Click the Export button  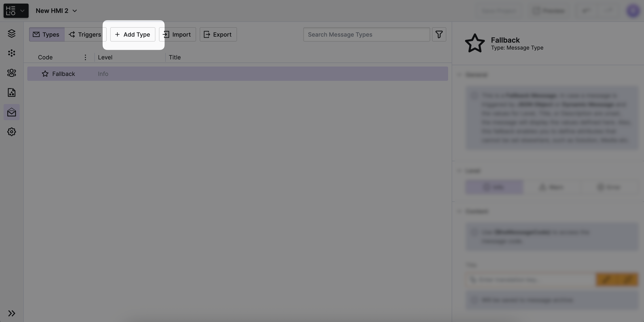(x=218, y=34)
